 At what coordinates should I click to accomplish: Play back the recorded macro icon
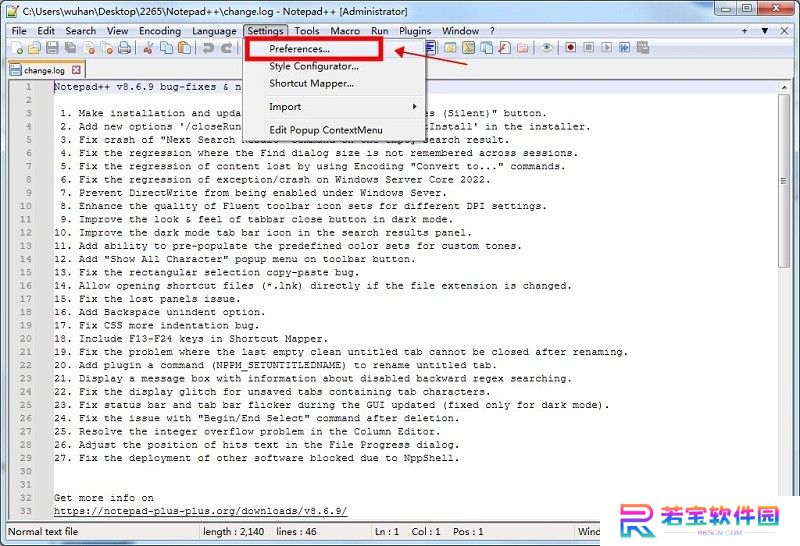point(606,47)
